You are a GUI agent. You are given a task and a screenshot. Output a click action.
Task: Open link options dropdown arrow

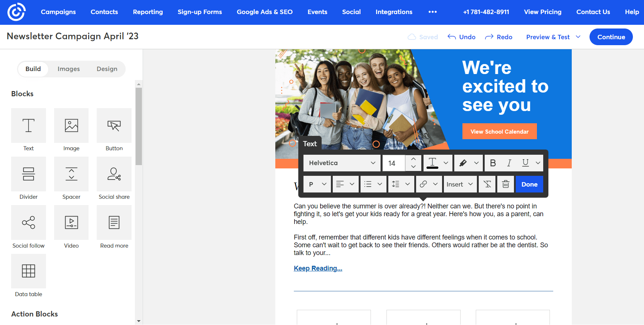pos(435,184)
